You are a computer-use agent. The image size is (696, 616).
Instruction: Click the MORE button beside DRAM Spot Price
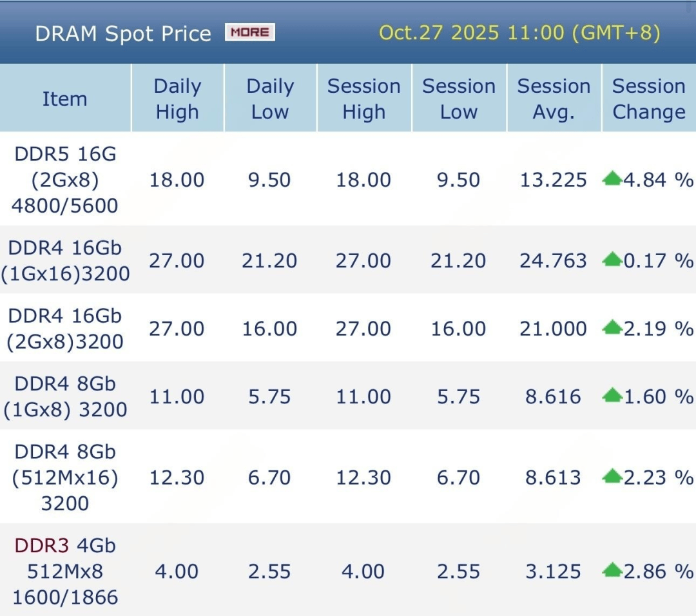tap(250, 32)
